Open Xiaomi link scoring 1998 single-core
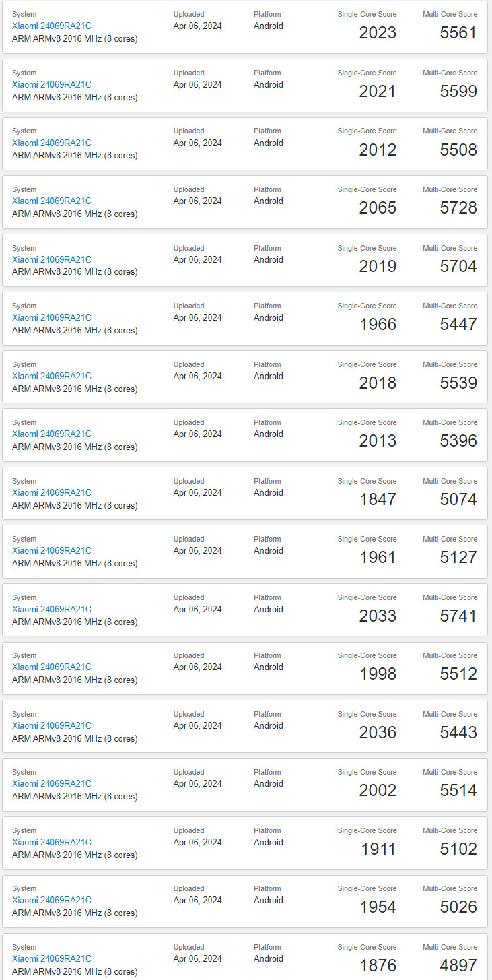Image resolution: width=492 pixels, height=980 pixels. point(52,667)
